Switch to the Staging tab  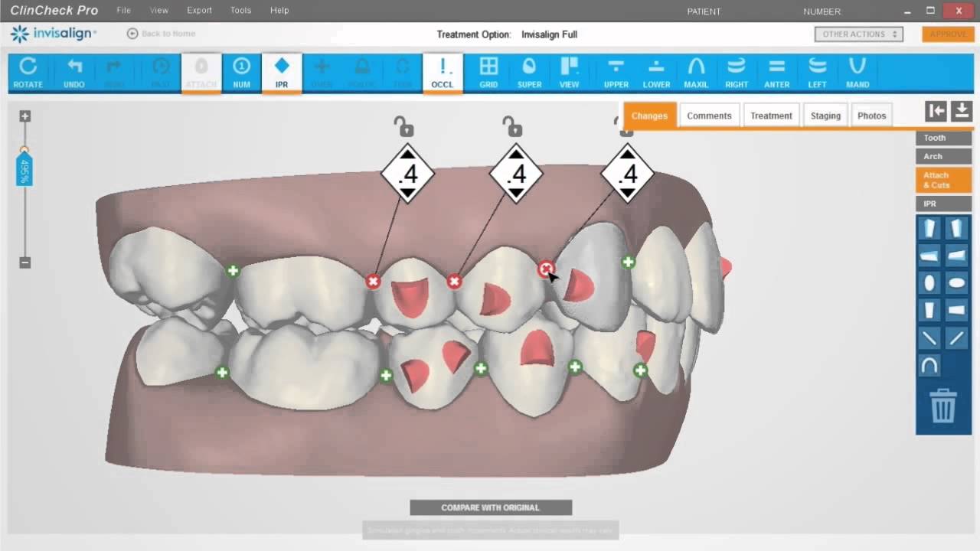(x=825, y=116)
